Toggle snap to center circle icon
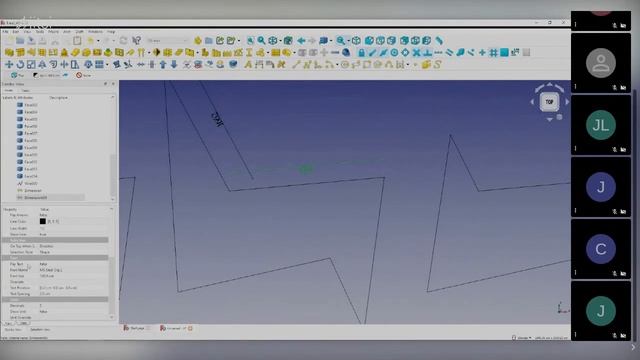The height and width of the screenshot is (360, 640). (x=394, y=53)
